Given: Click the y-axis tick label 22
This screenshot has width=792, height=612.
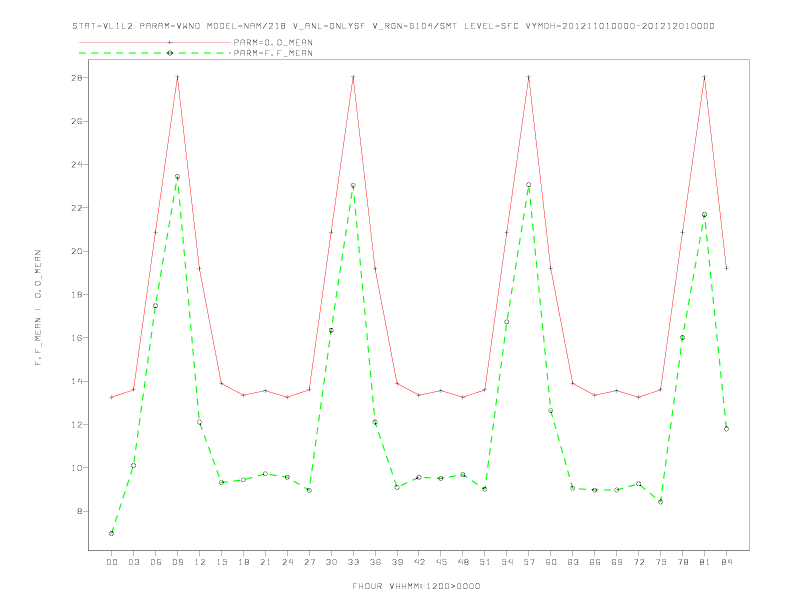Looking at the screenshot, I should (x=77, y=208).
